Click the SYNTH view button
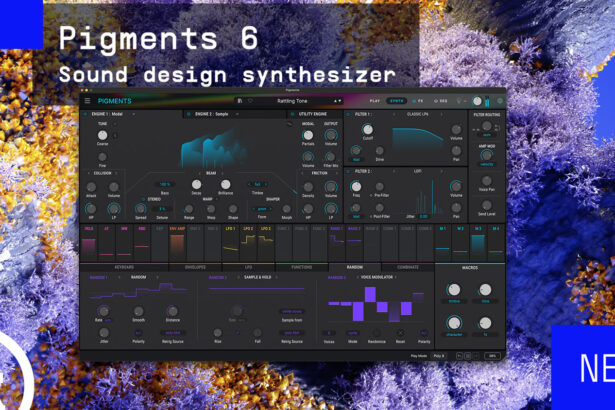Viewport: 615px width, 410px height. pyautogui.click(x=396, y=101)
